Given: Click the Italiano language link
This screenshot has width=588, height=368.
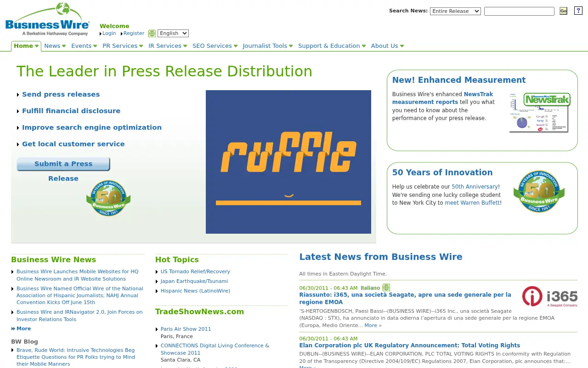Looking at the screenshot, I should [x=370, y=288].
